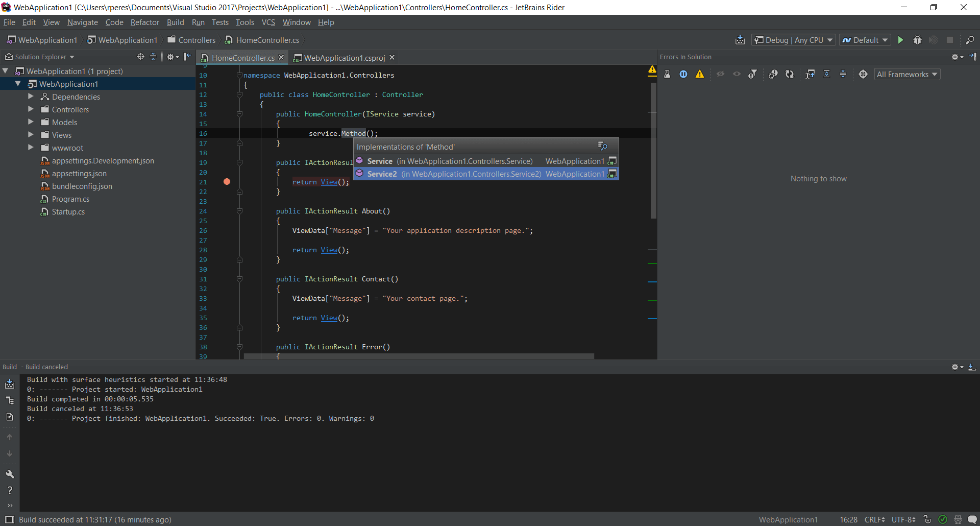Click the refresh arrows icon in Errors panel
The image size is (980, 526).
pyautogui.click(x=790, y=74)
